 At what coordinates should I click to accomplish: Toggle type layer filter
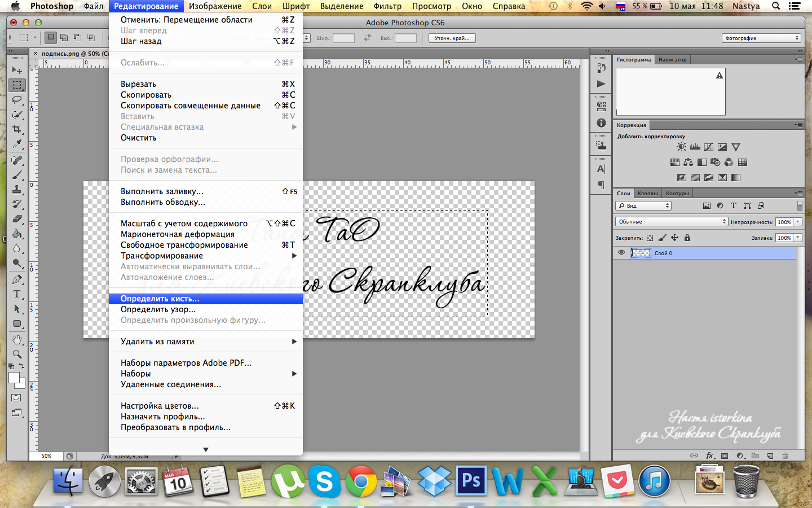(734, 206)
